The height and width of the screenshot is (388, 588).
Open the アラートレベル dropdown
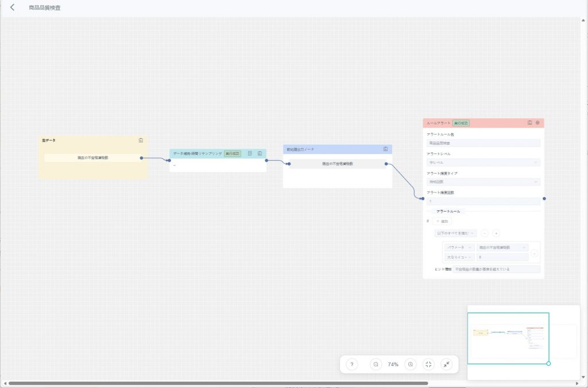[x=483, y=163]
